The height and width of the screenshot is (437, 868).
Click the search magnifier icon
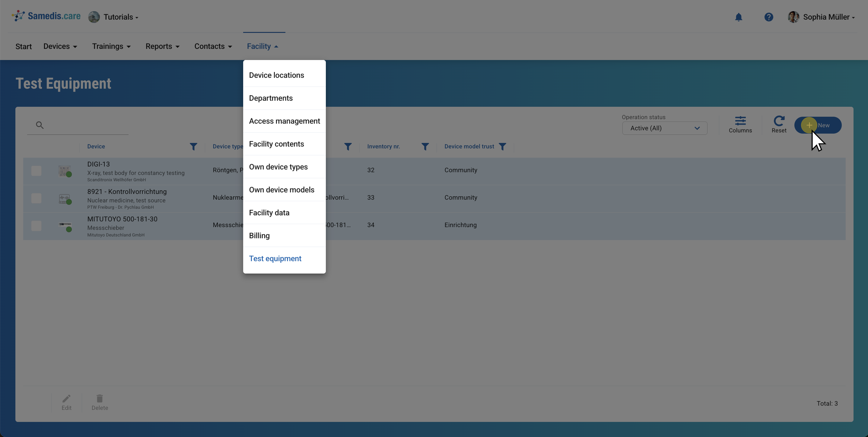40,125
